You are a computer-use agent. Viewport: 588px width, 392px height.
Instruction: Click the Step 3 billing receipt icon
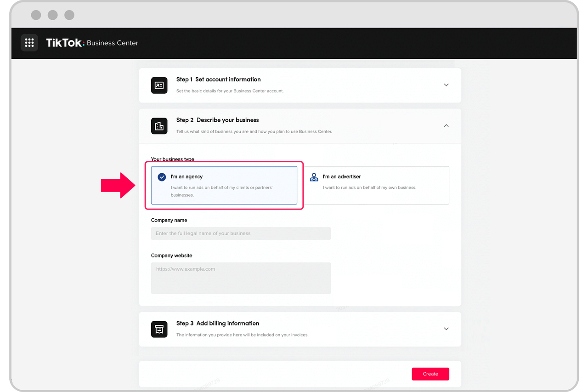(x=159, y=329)
